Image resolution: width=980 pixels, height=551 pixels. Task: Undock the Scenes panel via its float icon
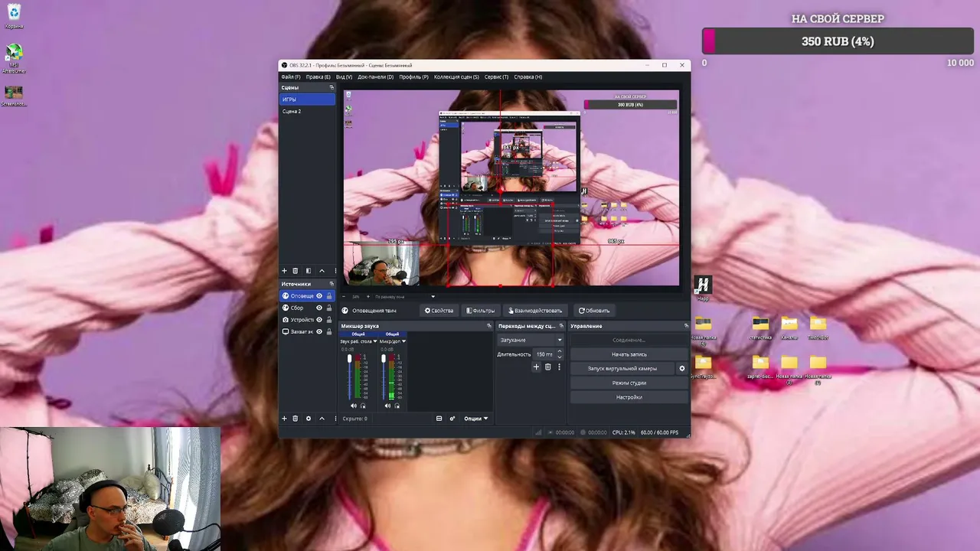click(332, 88)
